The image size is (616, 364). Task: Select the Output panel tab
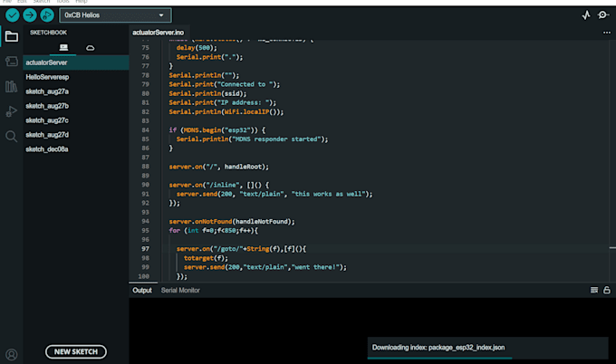point(142,291)
